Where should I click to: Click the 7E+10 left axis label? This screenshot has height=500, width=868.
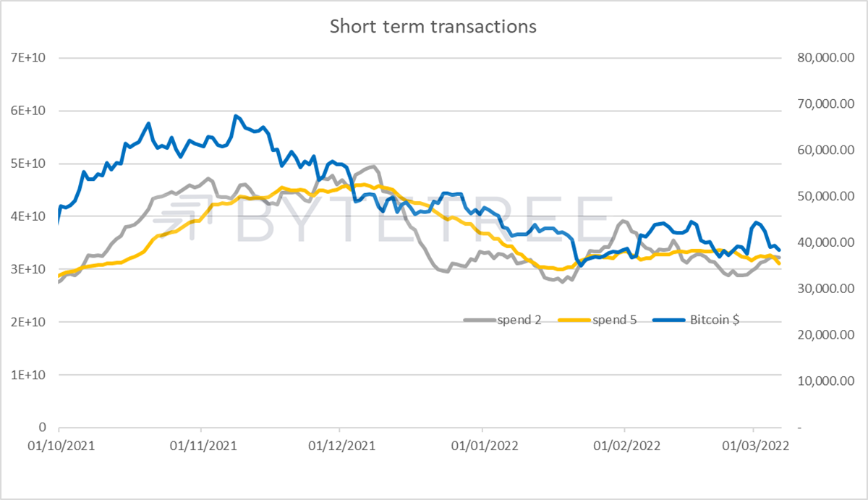[30, 59]
